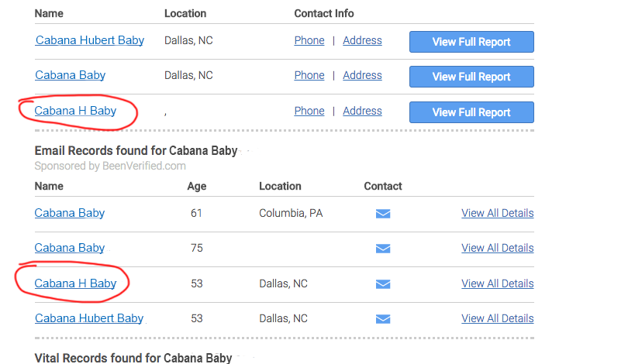View All Details for Cabana Hubert Baby email
635x364 pixels.
click(x=497, y=318)
